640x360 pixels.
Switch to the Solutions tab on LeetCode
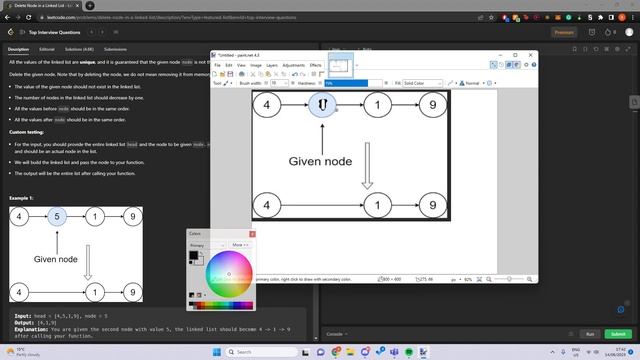tap(79, 49)
